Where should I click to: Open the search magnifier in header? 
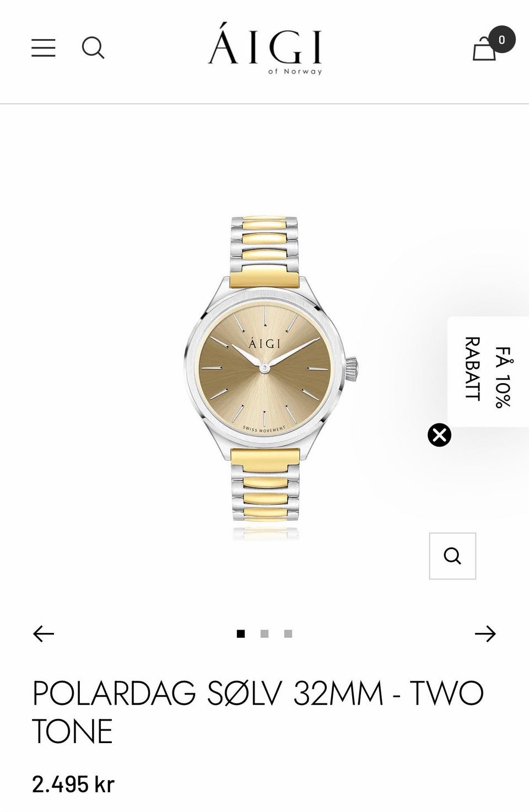pos(93,48)
